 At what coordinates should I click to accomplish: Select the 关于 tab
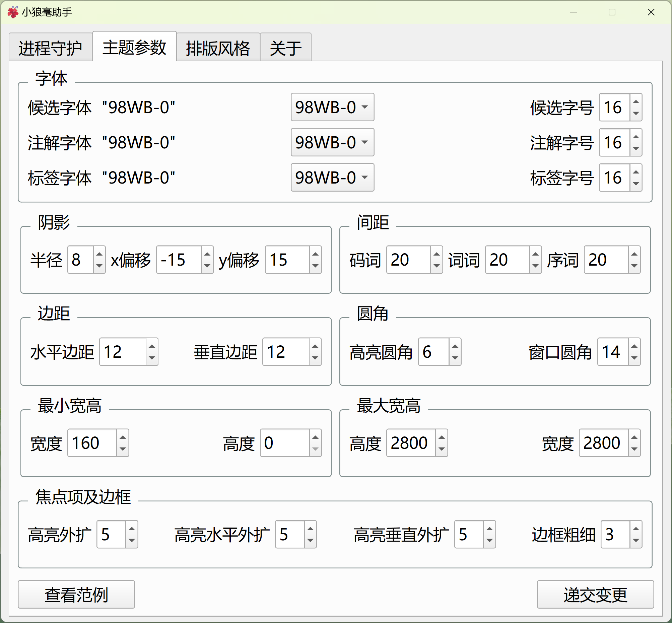[x=285, y=48]
